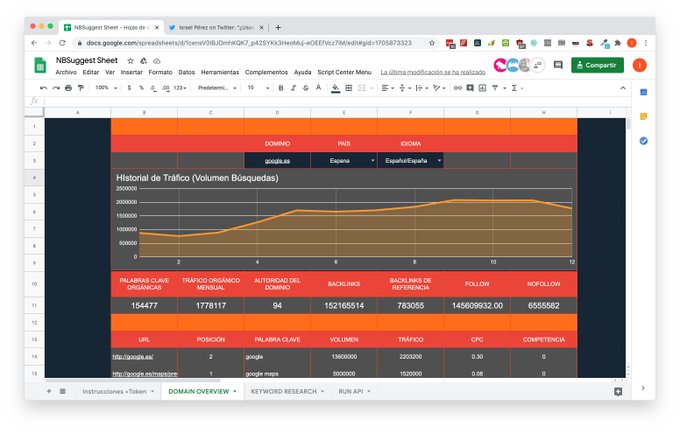Format as currency with dollar icon

(129, 88)
